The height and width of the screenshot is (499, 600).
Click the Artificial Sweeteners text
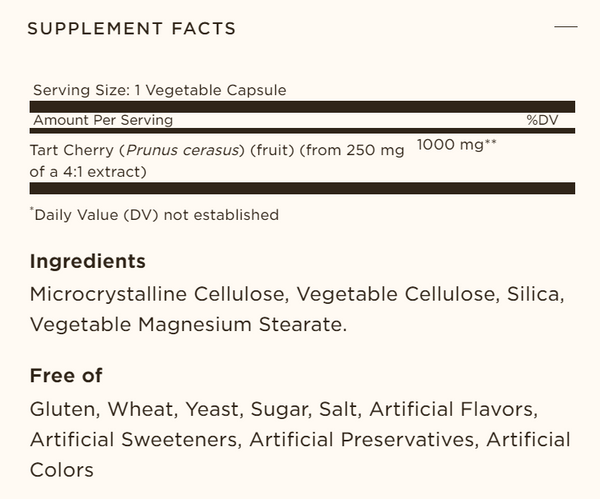(x=134, y=440)
